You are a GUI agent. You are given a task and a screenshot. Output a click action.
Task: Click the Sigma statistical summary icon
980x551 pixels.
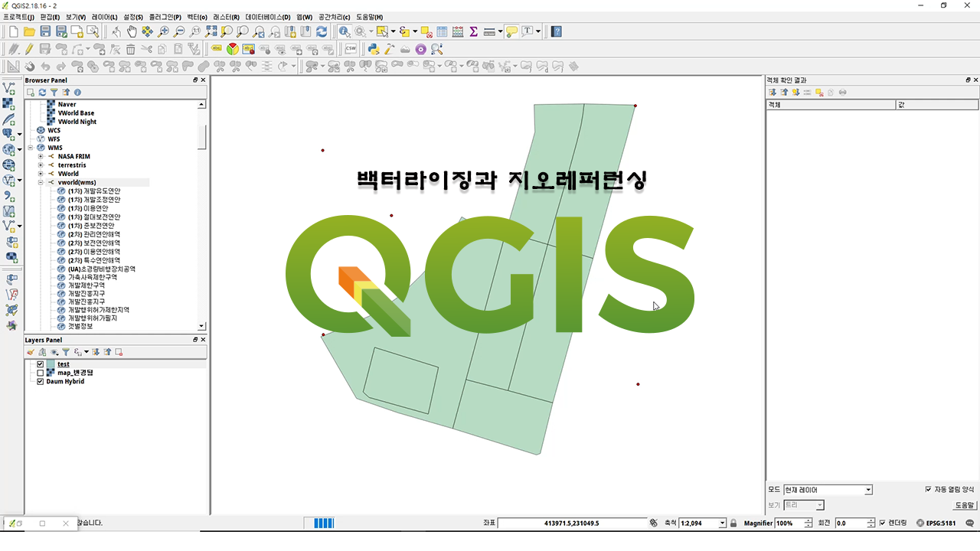pos(473,31)
